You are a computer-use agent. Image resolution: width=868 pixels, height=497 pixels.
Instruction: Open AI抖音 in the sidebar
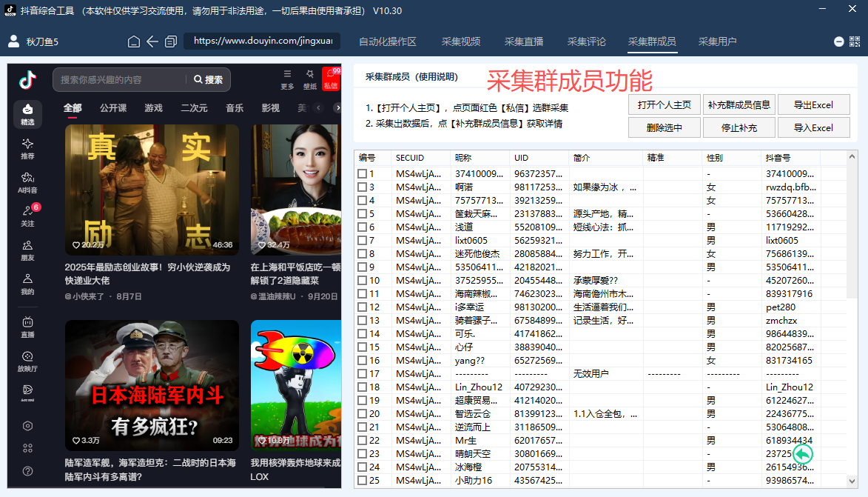tap(27, 182)
